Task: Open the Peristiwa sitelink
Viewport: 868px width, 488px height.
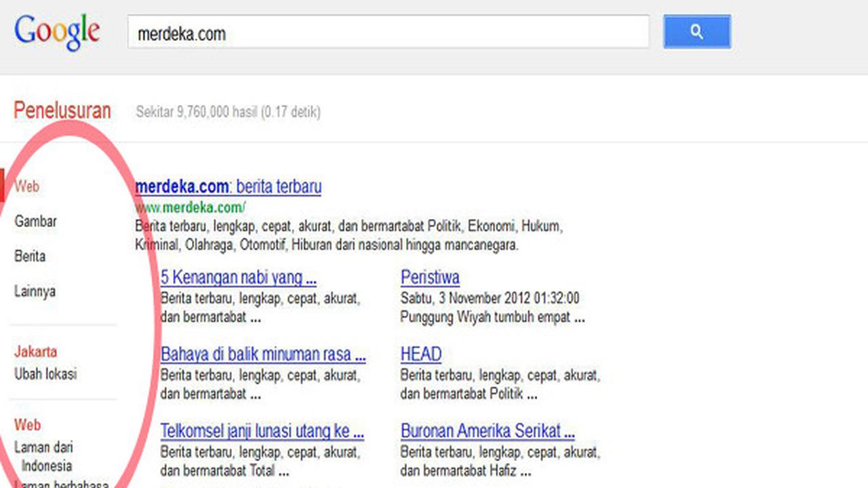Action: [430, 277]
